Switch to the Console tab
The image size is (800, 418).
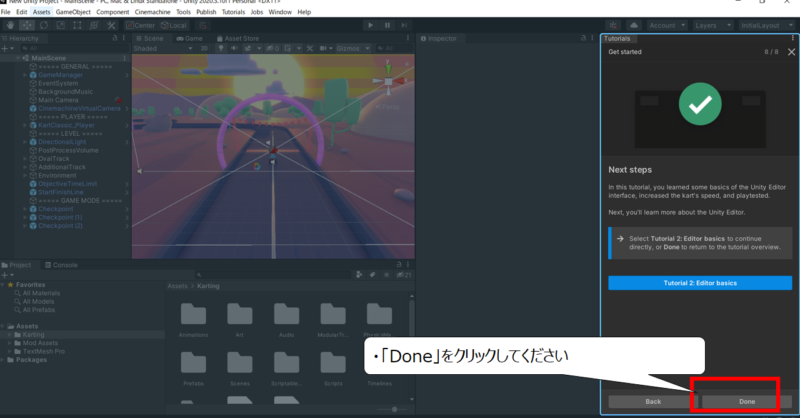click(x=61, y=265)
